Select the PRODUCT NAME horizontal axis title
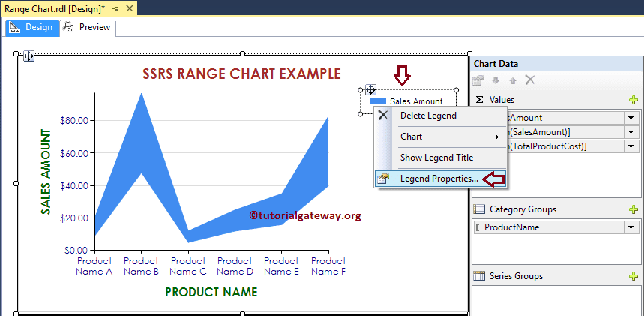Screen dimensions: 644x316 211,292
